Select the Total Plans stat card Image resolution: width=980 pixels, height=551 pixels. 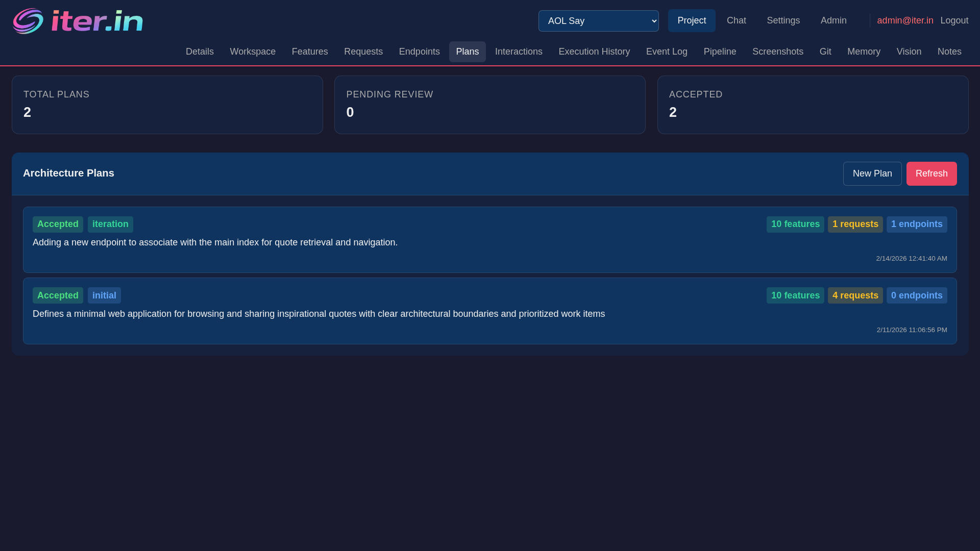coord(167,105)
